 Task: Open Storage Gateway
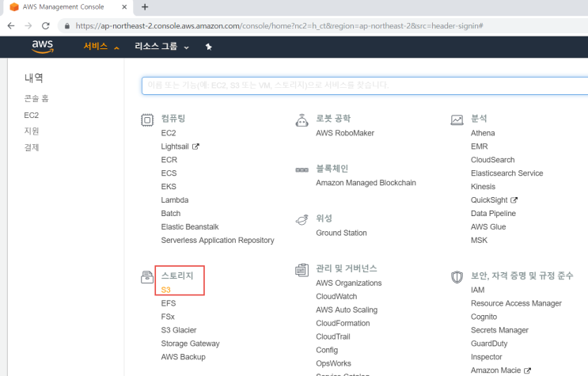(190, 344)
